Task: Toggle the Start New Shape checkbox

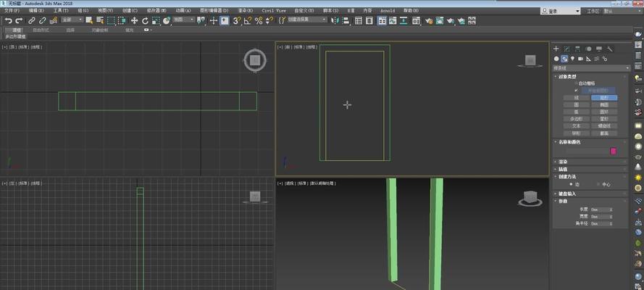Action: [576, 91]
